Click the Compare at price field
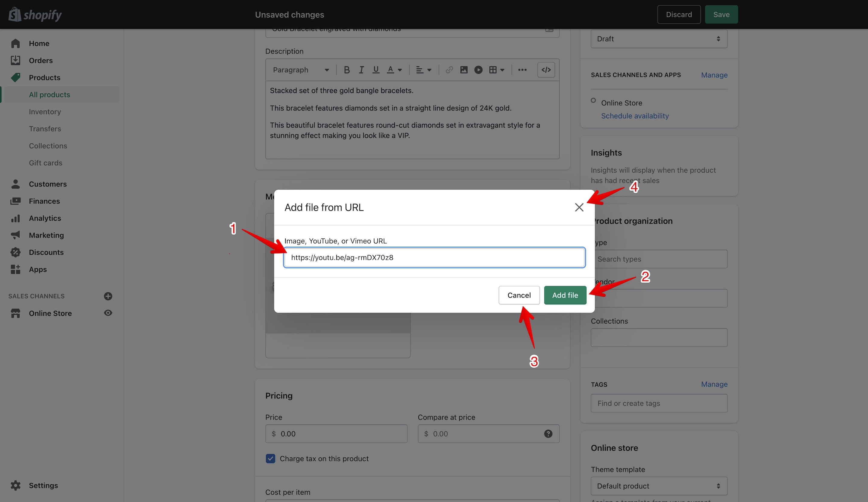 pyautogui.click(x=489, y=434)
